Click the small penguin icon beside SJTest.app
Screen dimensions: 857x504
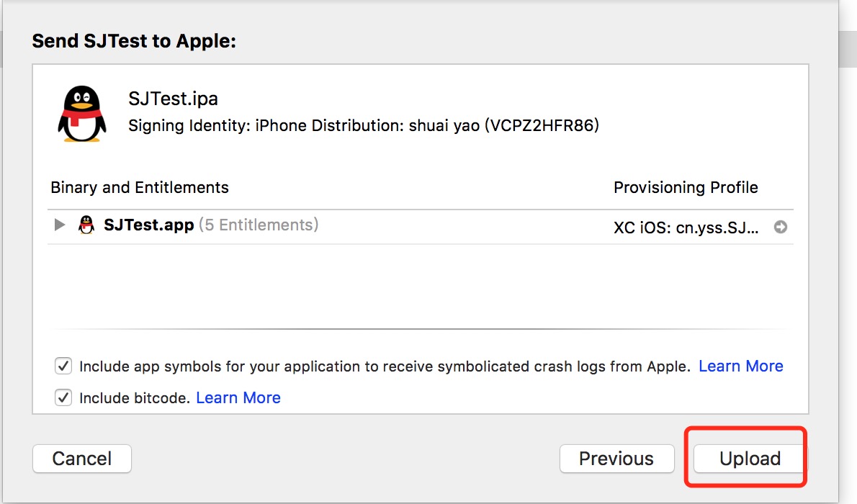pyautogui.click(x=86, y=225)
